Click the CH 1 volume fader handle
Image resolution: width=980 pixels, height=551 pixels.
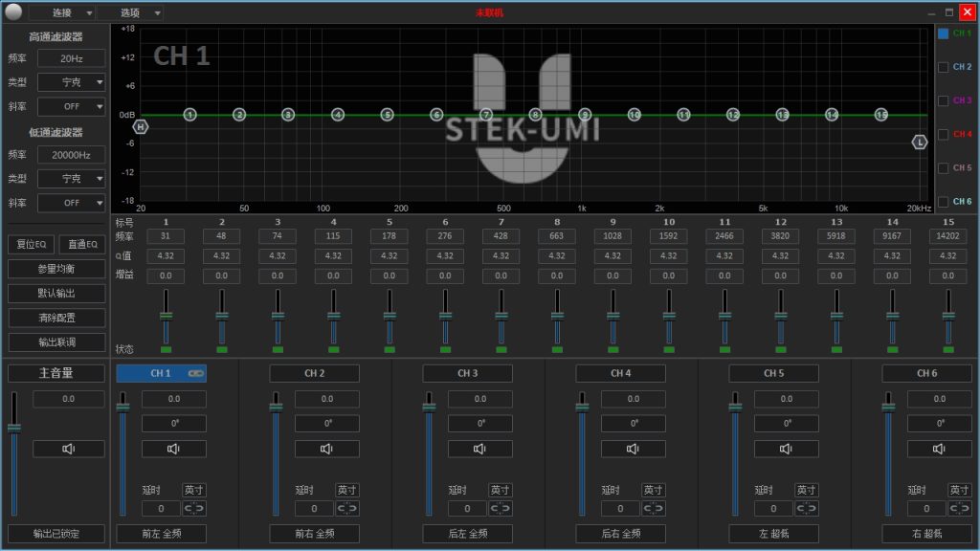123,408
